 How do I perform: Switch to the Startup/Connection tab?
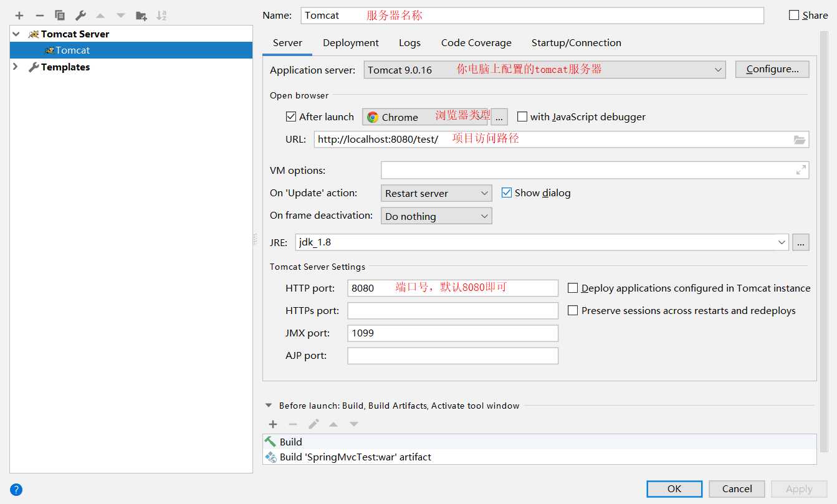(x=576, y=43)
